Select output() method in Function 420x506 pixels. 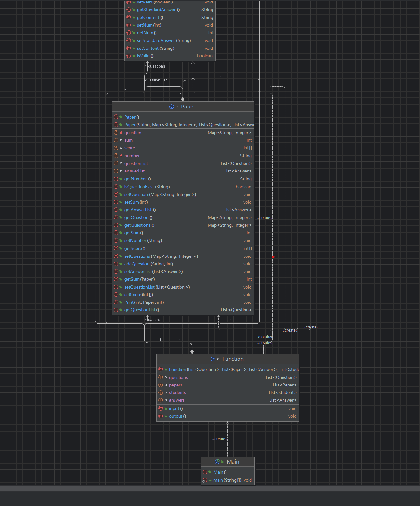click(x=228, y=416)
